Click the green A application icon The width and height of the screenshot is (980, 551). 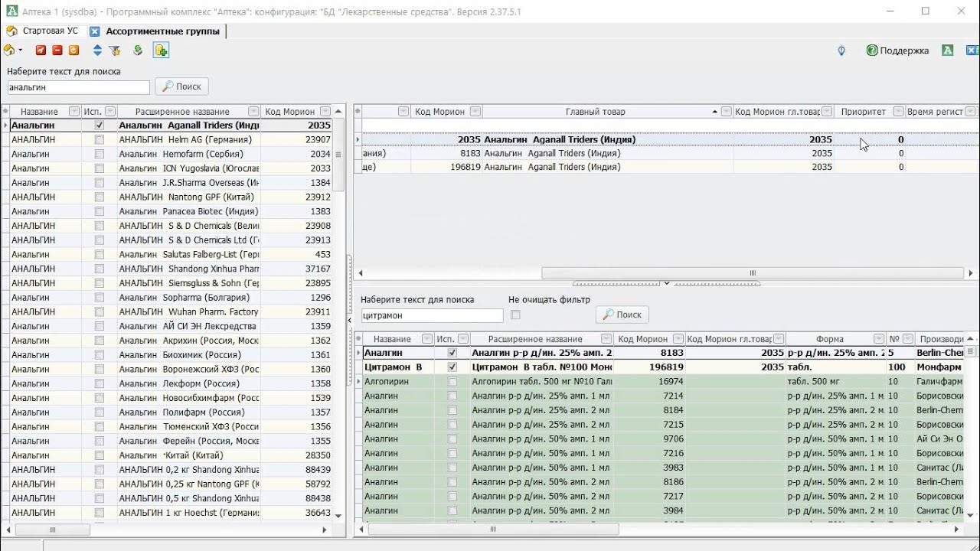tap(947, 51)
